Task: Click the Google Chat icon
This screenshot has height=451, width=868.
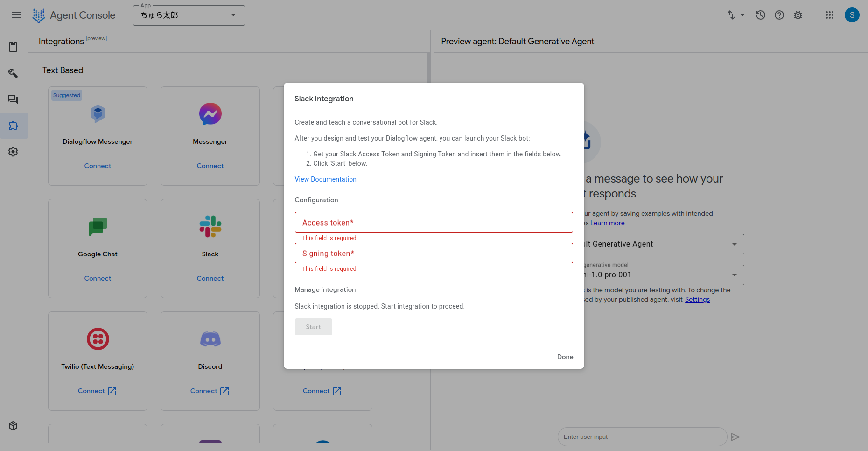Action: click(98, 227)
